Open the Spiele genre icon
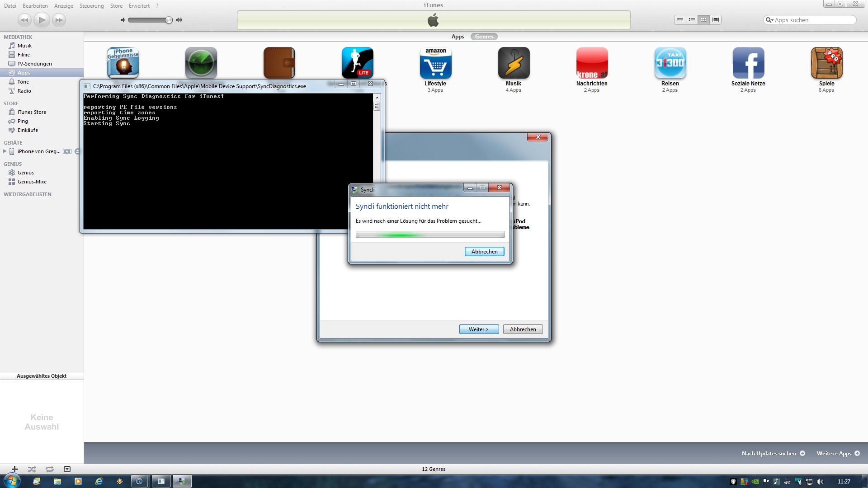 [x=827, y=63]
